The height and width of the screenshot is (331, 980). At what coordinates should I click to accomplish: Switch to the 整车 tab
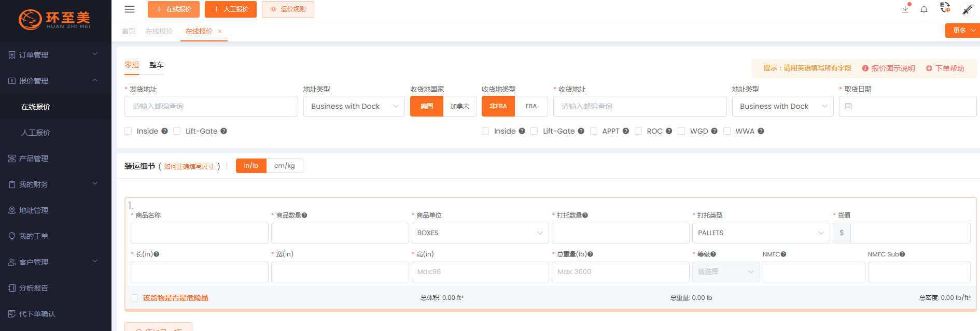pos(156,65)
